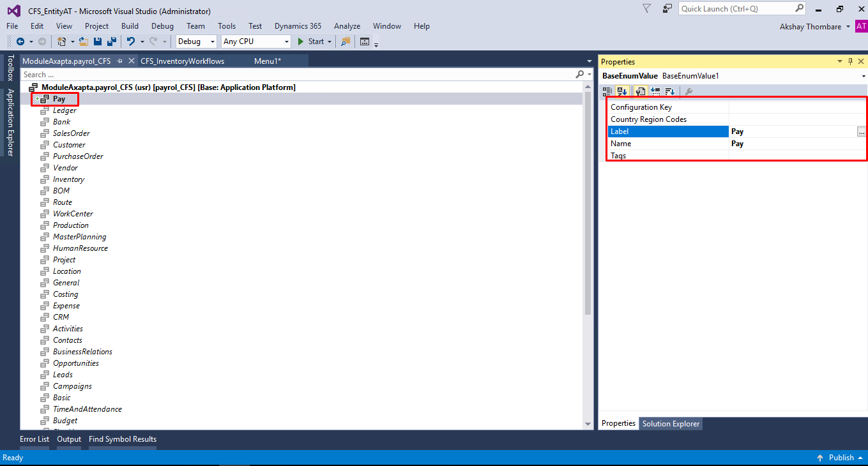Open the BaseEnumValue object selector dropdown

pyautogui.click(x=864, y=76)
